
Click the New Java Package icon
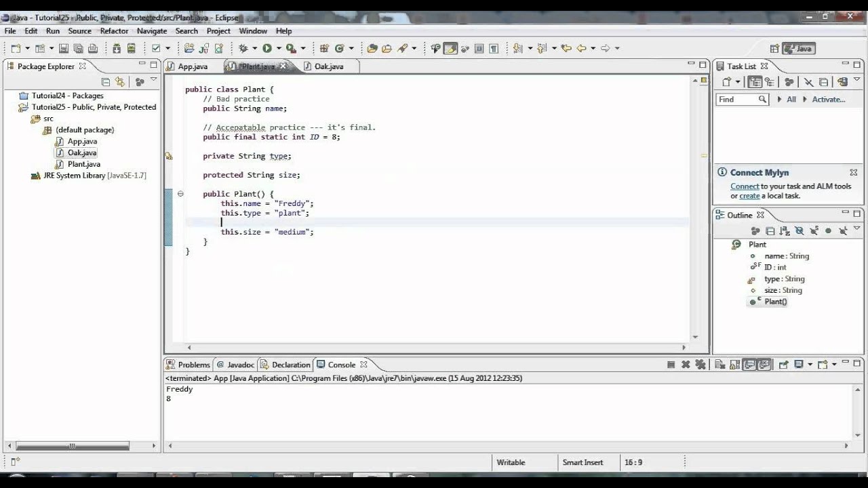click(x=324, y=48)
